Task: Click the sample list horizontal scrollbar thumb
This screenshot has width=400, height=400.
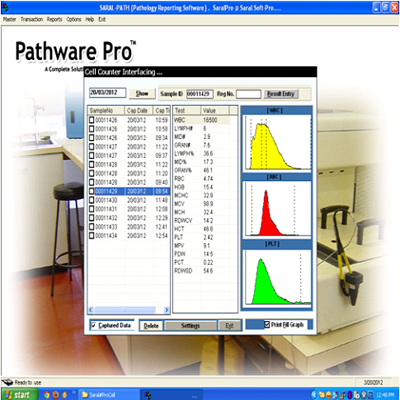Action: coord(125,310)
